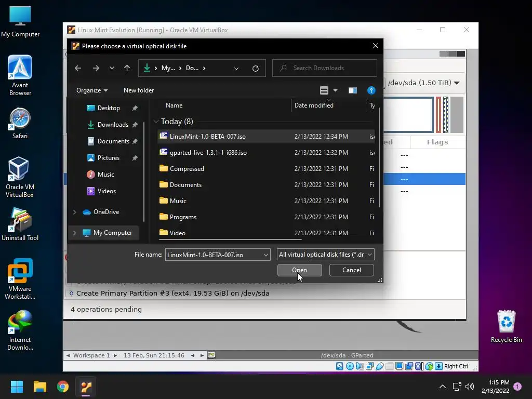Open Avant Browser desktop shortcut
The height and width of the screenshot is (399, 532).
tap(20, 76)
